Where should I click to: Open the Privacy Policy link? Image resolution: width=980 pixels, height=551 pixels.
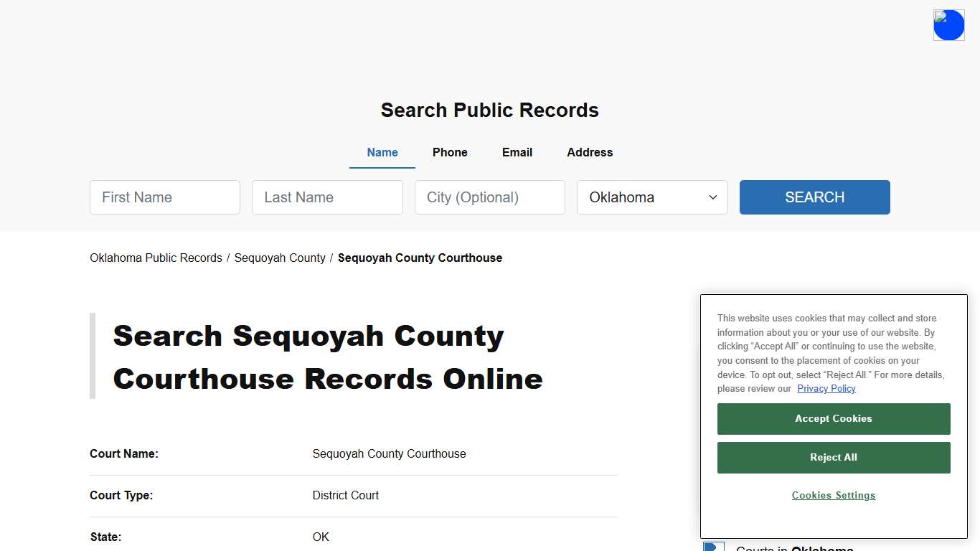826,388
